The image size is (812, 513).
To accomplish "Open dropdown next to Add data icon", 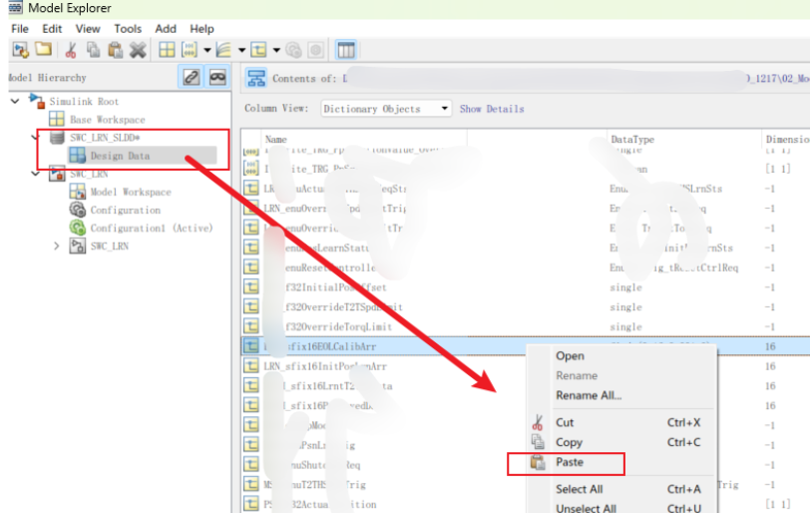I will pyautogui.click(x=276, y=50).
